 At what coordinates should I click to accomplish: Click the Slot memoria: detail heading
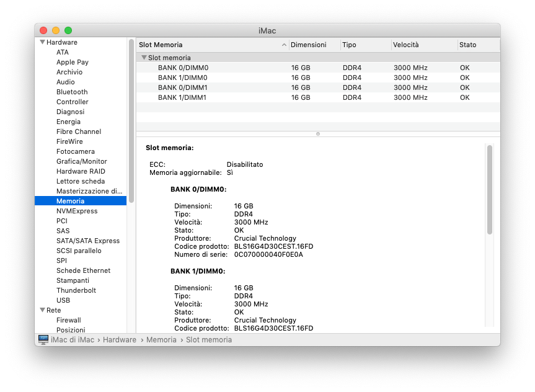coord(170,148)
